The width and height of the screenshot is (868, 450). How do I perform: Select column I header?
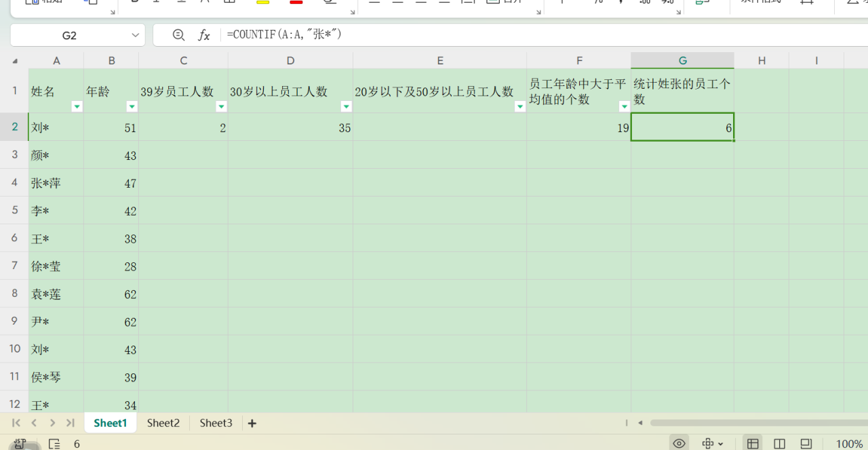coord(816,60)
